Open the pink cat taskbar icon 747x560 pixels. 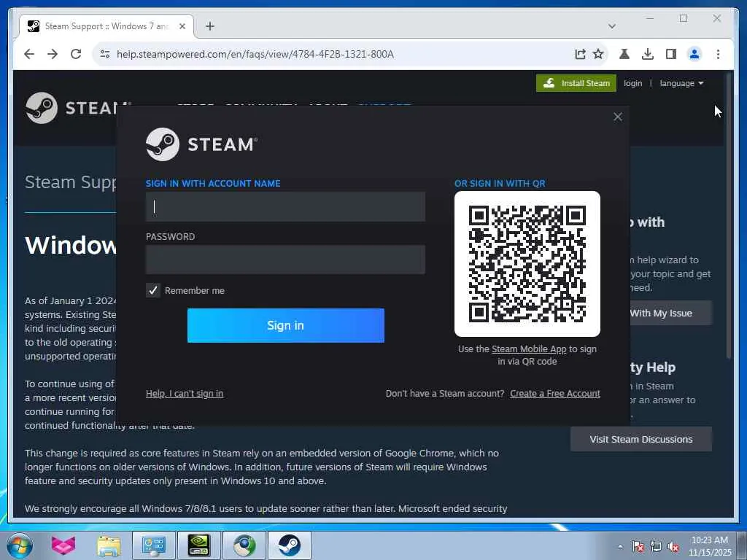(63, 545)
